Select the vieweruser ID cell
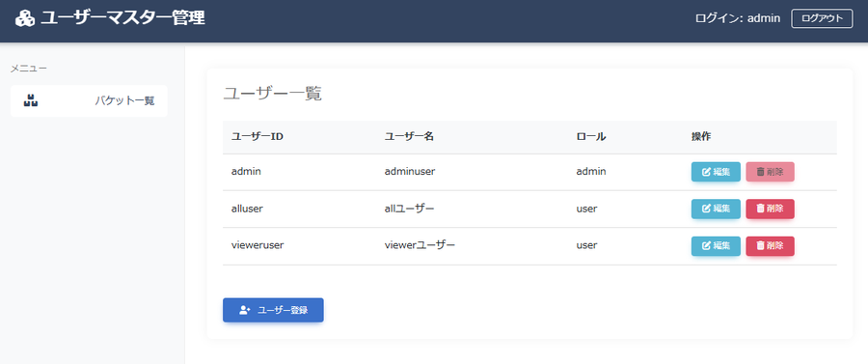The image size is (868, 364). pyautogui.click(x=258, y=245)
